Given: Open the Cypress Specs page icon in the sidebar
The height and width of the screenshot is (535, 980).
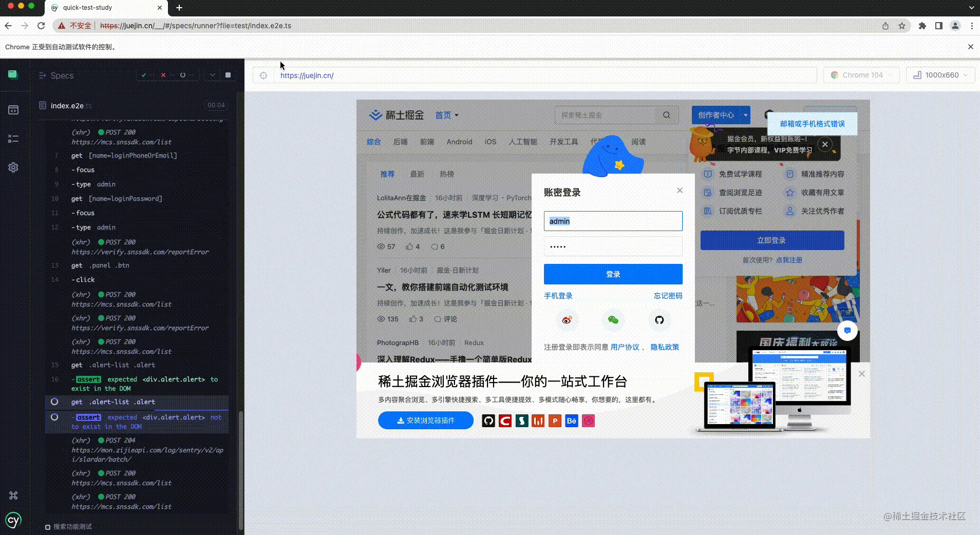Looking at the screenshot, I should [13, 110].
